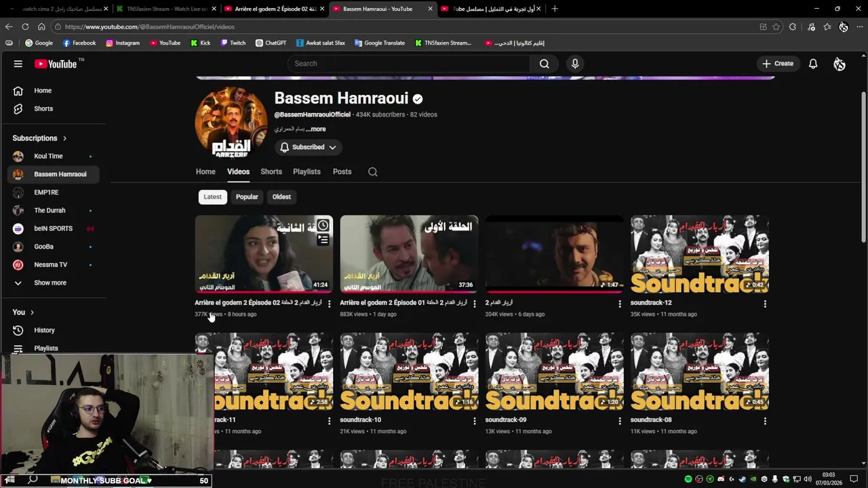868x488 pixels.
Task: Bookmark this page with star icon
Action: (x=776, y=26)
